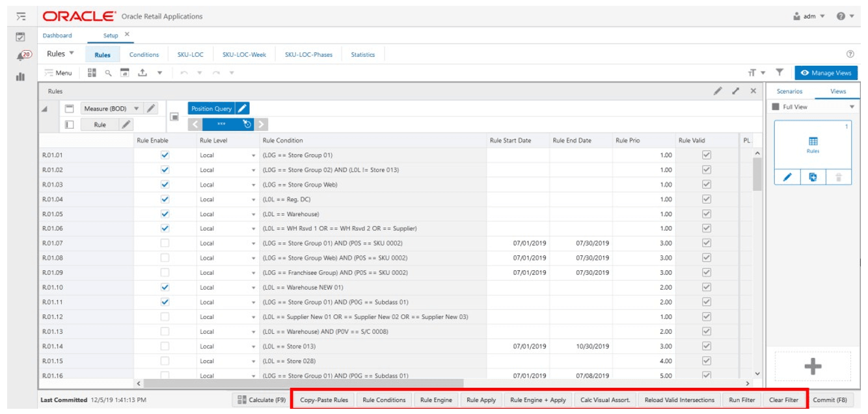
Task: Click the search magnifier icon in the toolbar
Action: pos(109,73)
